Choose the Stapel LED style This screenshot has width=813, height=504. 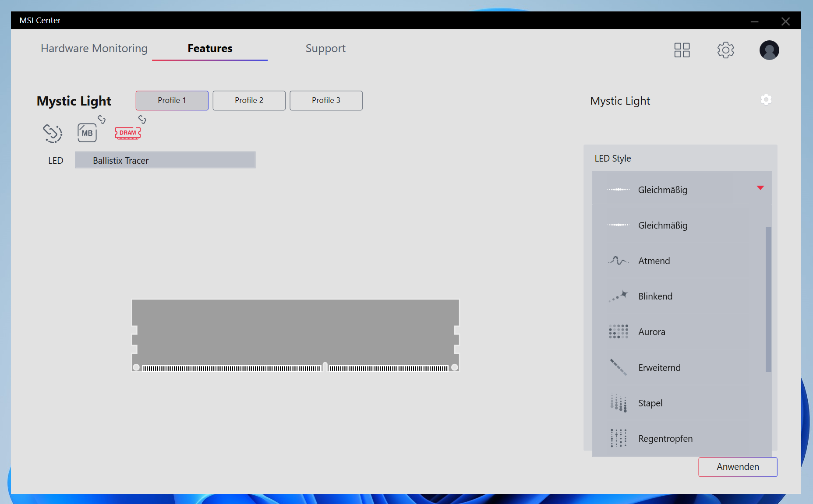[679, 403]
